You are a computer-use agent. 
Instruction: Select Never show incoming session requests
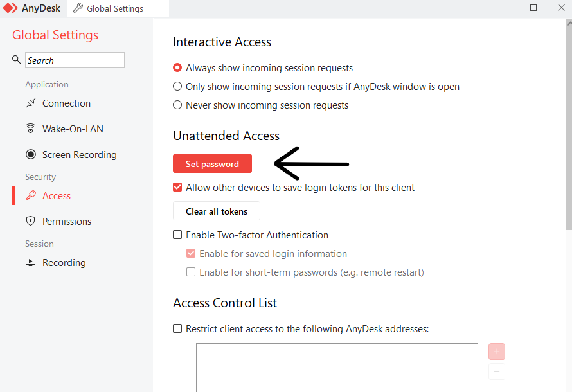coord(177,105)
